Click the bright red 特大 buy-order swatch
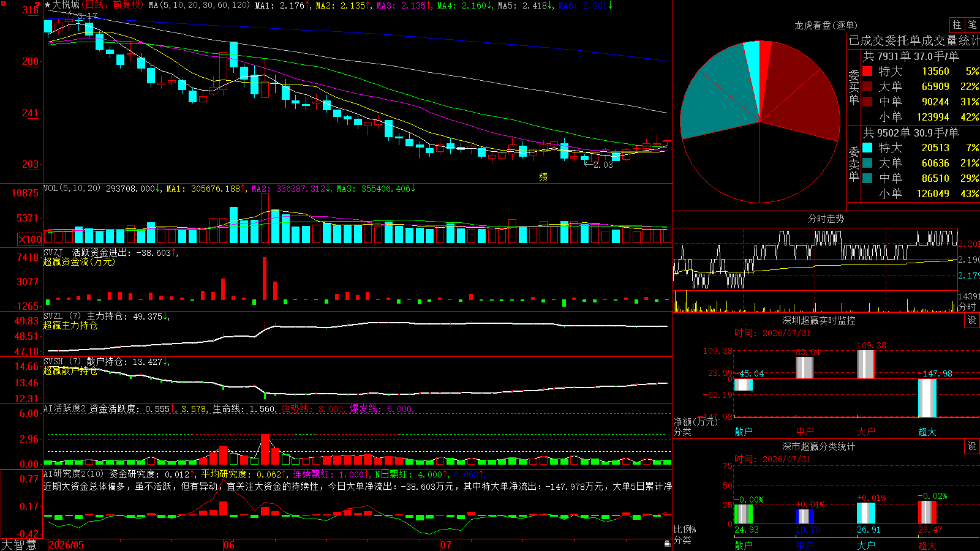 click(x=867, y=71)
